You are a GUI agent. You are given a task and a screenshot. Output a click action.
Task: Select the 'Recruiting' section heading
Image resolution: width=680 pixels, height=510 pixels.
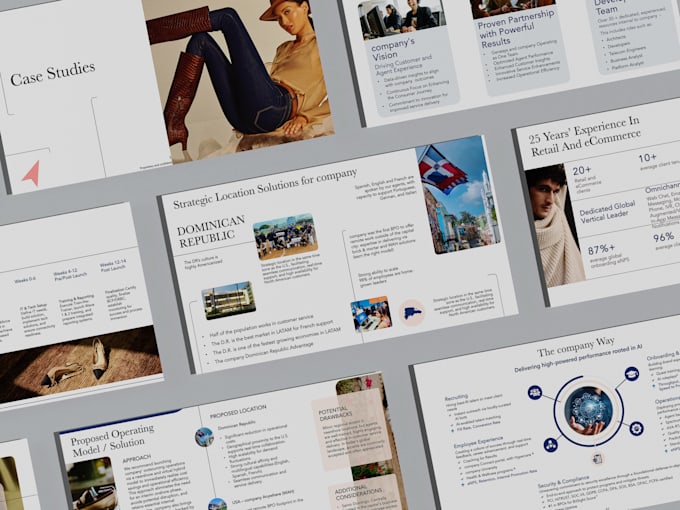456,397
